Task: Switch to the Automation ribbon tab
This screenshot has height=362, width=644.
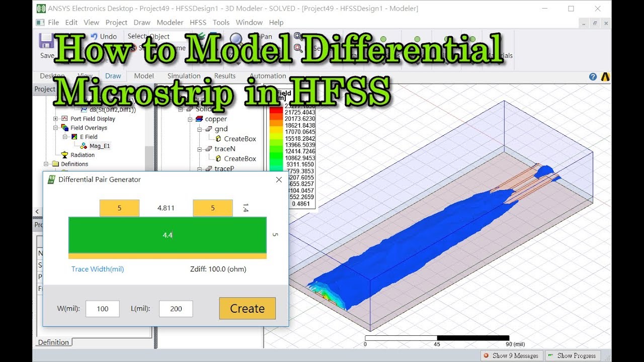Action: pyautogui.click(x=268, y=76)
